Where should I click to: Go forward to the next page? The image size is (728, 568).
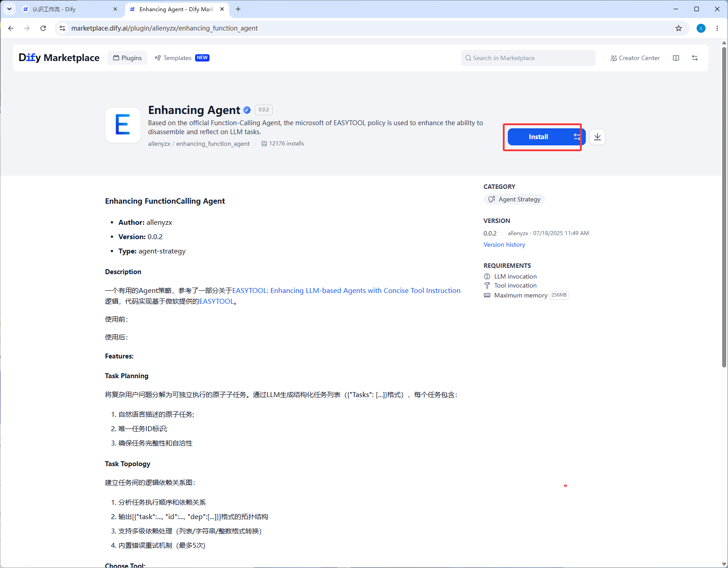[x=27, y=28]
